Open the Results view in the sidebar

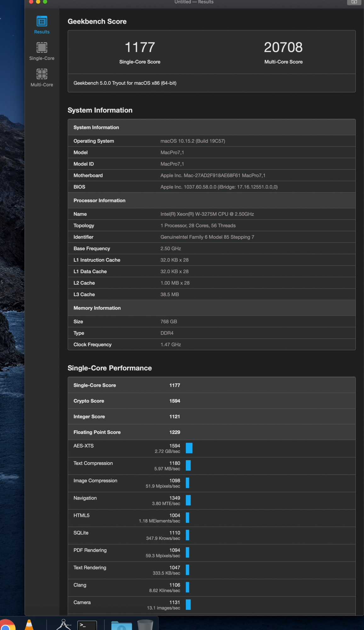[x=42, y=25]
